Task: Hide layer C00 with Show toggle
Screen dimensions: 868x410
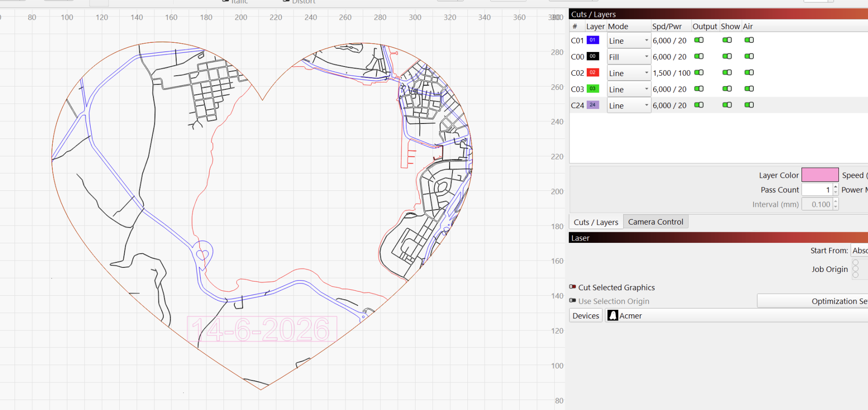Action: [x=727, y=56]
